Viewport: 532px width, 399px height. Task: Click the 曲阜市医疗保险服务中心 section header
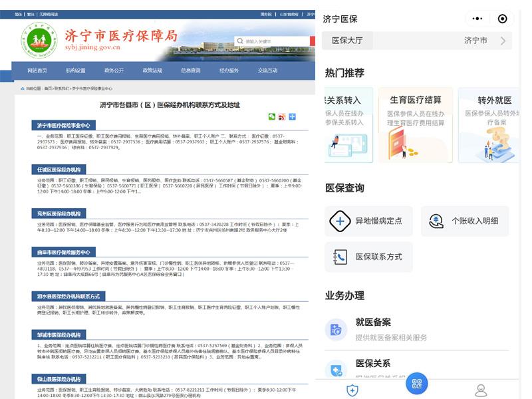pos(63,252)
